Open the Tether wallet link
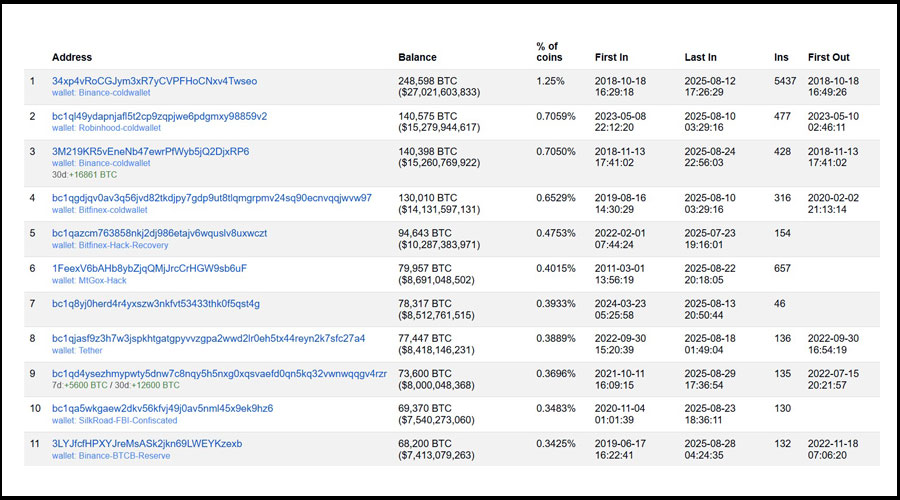 coord(92,350)
